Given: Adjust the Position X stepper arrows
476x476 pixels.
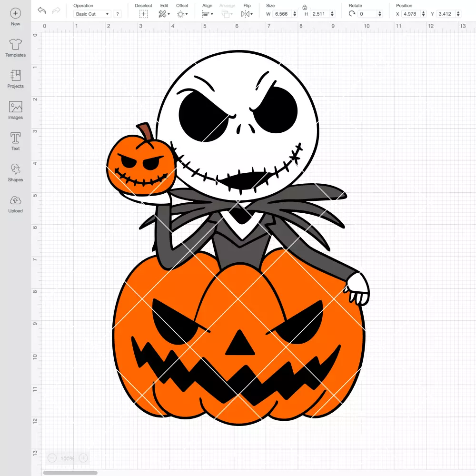Looking at the screenshot, I should tap(424, 14).
